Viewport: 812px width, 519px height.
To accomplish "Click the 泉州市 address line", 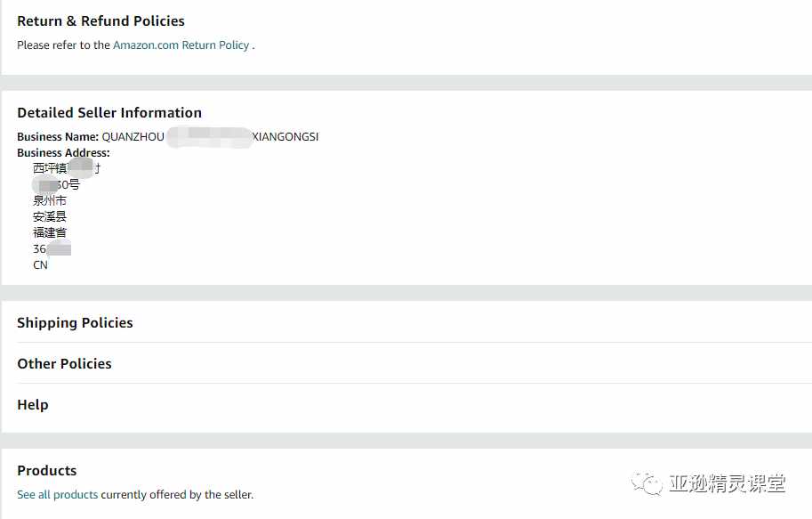I will [50, 200].
